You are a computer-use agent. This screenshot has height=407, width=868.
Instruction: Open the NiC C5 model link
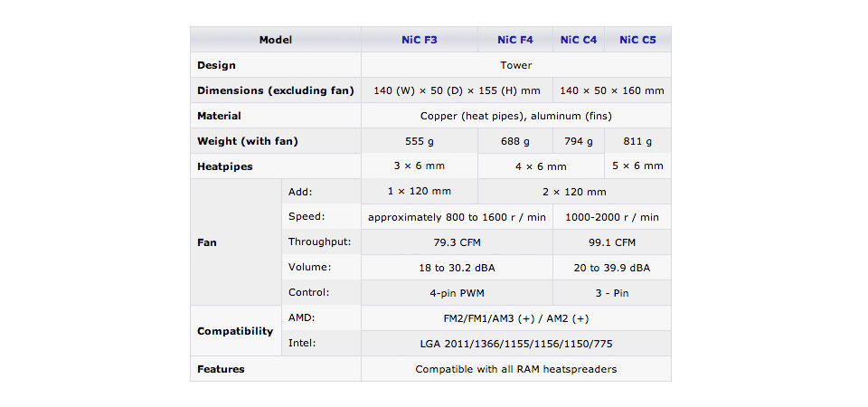coord(637,40)
